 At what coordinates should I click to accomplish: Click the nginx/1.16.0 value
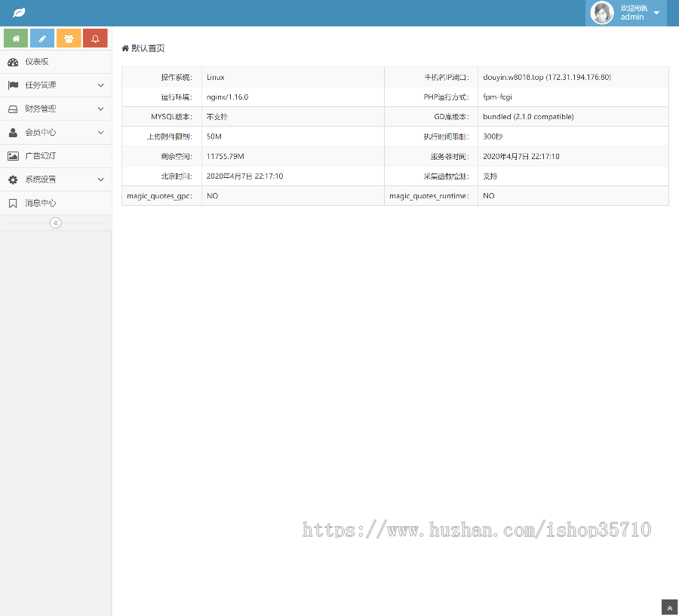click(x=227, y=97)
